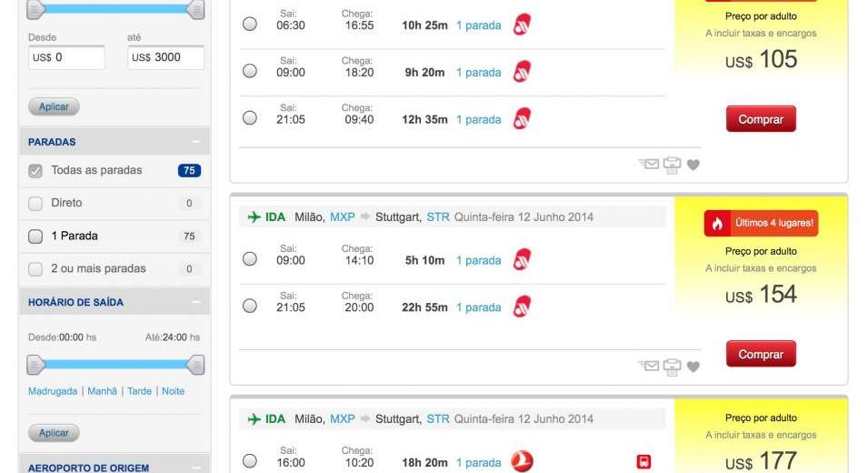Collapse the HORÁRIO DE SAÍDA section
Image resolution: width=868 pixels, height=473 pixels.
pos(195,302)
